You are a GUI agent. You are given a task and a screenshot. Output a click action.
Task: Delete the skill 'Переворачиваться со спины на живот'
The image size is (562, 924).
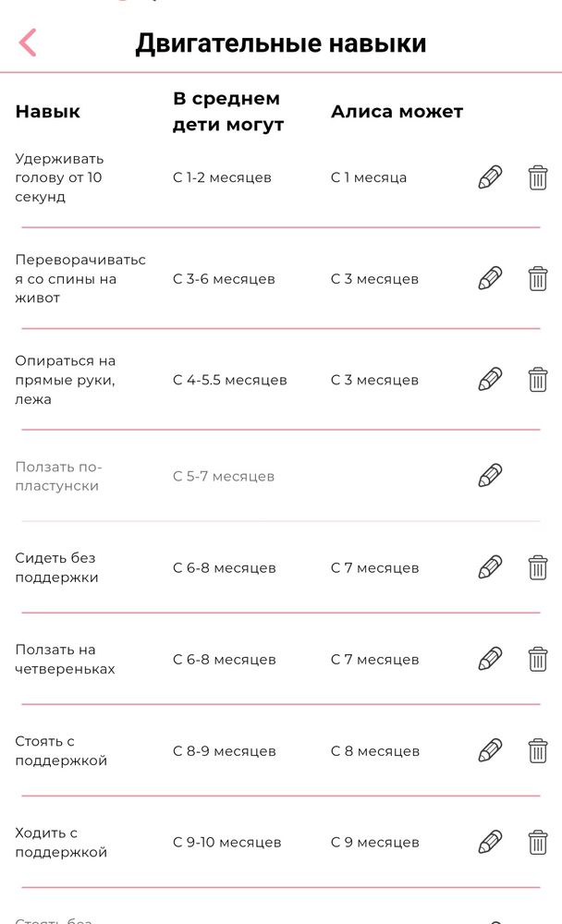point(537,278)
